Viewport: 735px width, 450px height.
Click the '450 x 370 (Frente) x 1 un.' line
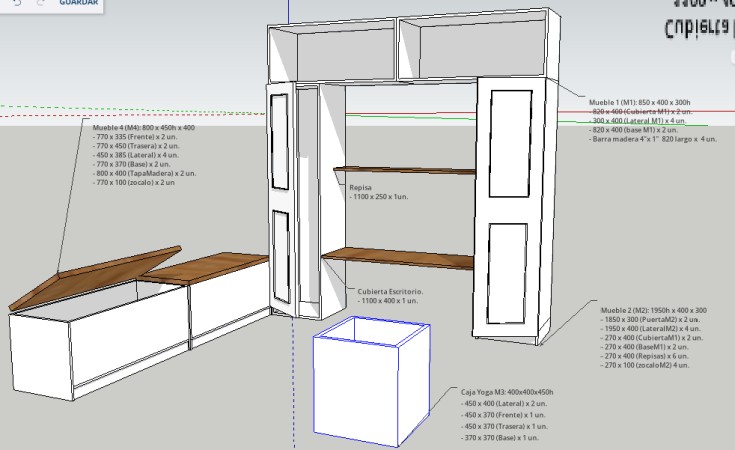[x=503, y=415]
